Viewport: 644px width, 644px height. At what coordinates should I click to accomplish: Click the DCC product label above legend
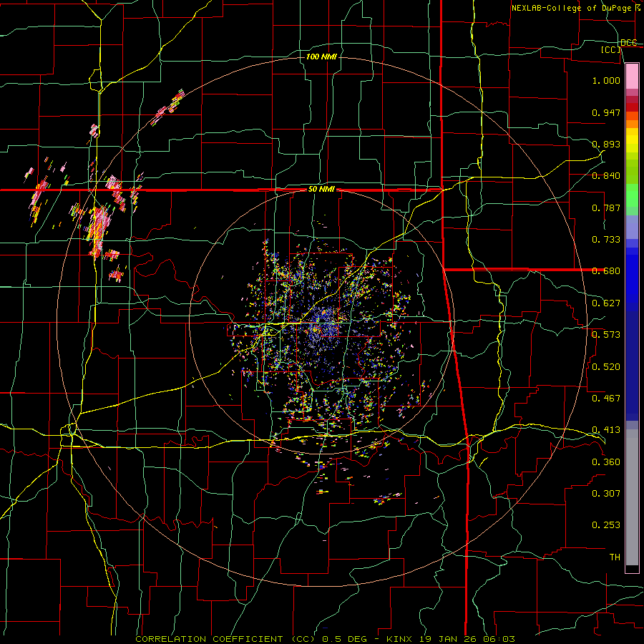click(629, 42)
